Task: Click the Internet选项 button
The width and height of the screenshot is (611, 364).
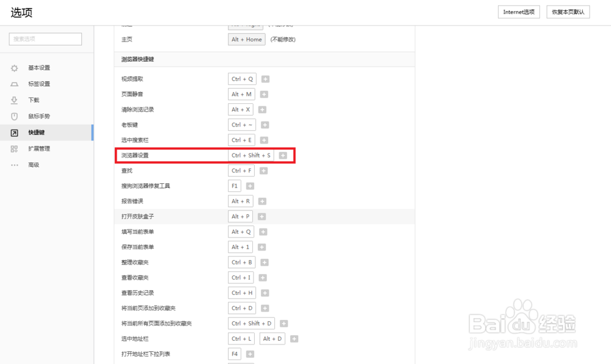Action: coord(518,11)
